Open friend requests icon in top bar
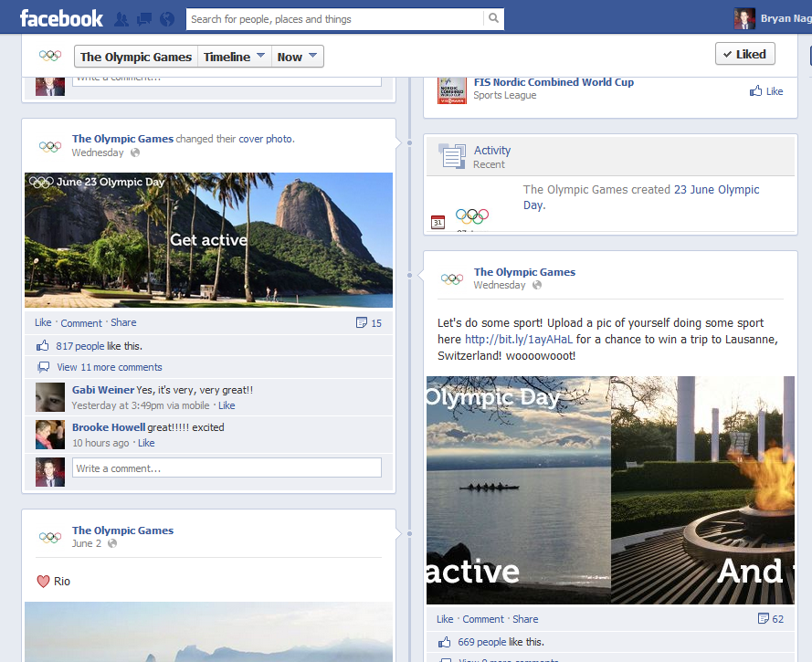812x662 pixels. click(x=121, y=18)
